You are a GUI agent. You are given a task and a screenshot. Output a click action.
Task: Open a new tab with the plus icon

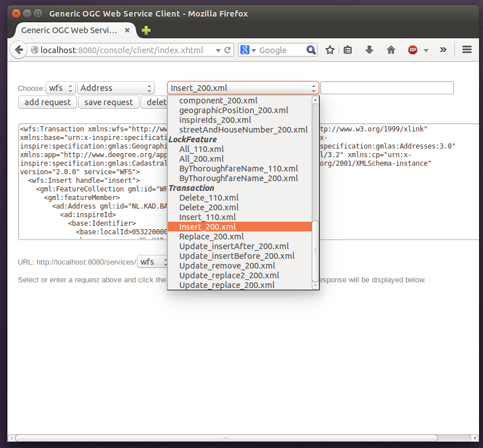pos(146,30)
